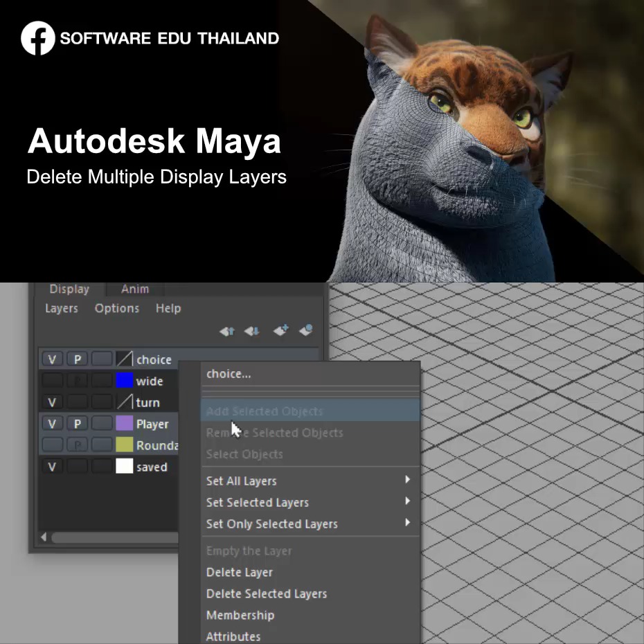This screenshot has height=644, width=644.
Task: Open the Layers menu
Action: click(61, 308)
